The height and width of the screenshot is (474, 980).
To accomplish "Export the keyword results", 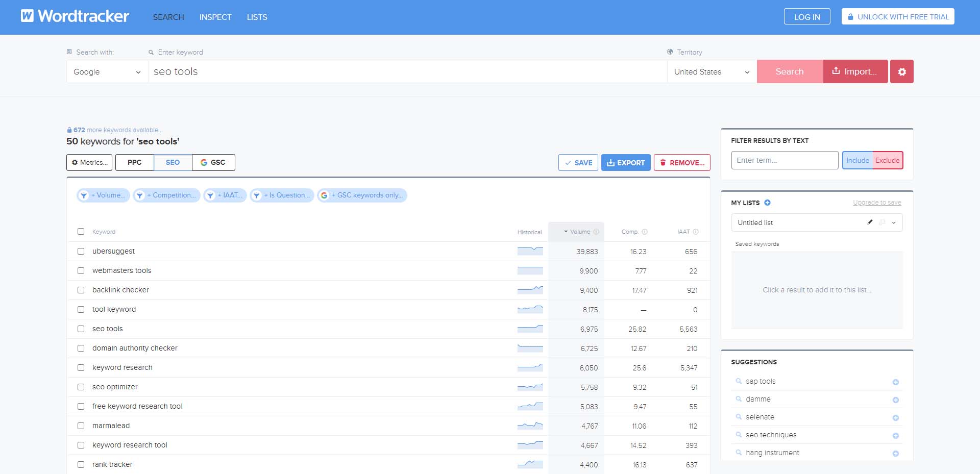I will click(626, 162).
